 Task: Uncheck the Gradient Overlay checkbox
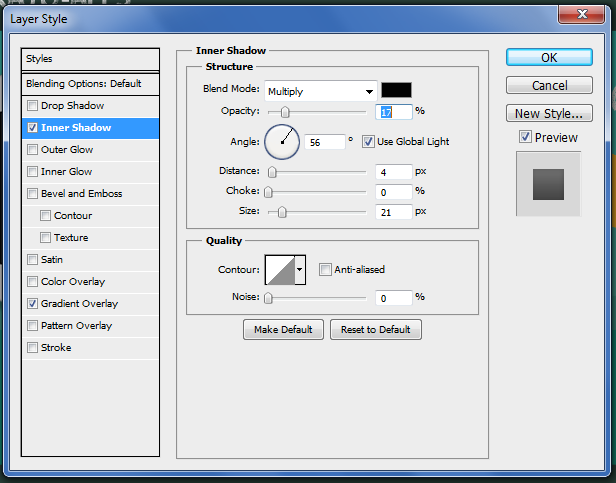(x=34, y=304)
